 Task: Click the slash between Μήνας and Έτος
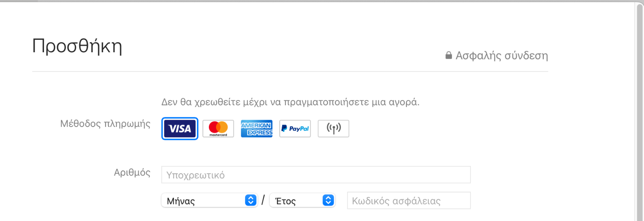click(263, 200)
